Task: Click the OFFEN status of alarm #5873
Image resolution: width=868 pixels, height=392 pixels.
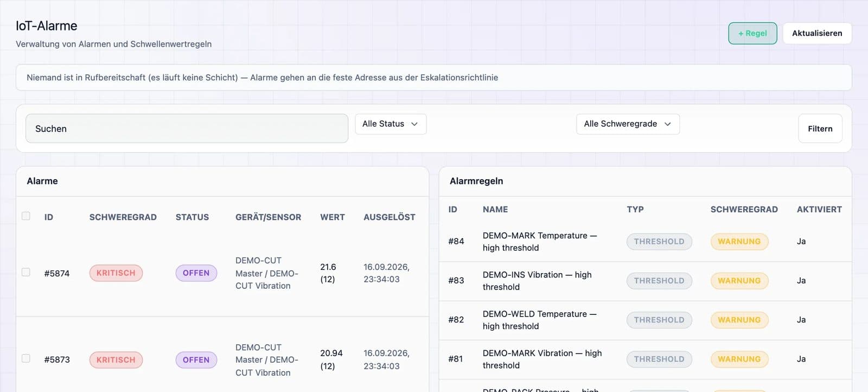Action: 196,360
